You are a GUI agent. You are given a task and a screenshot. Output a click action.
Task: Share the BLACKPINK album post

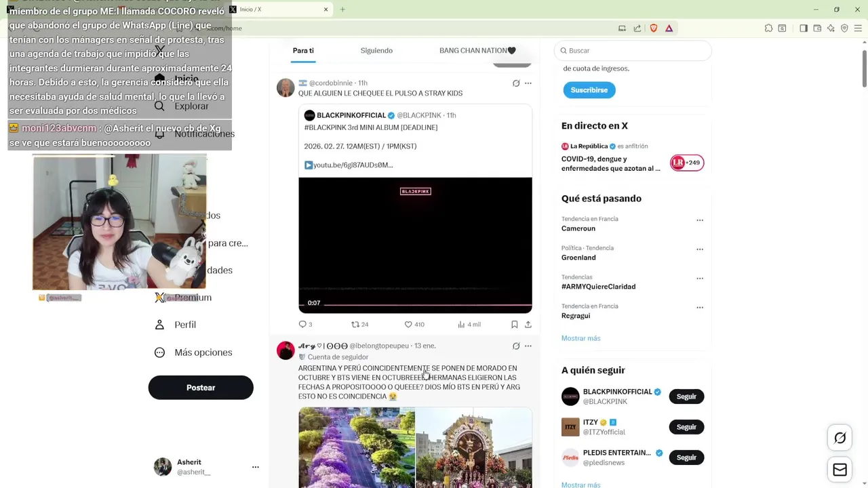(528, 324)
